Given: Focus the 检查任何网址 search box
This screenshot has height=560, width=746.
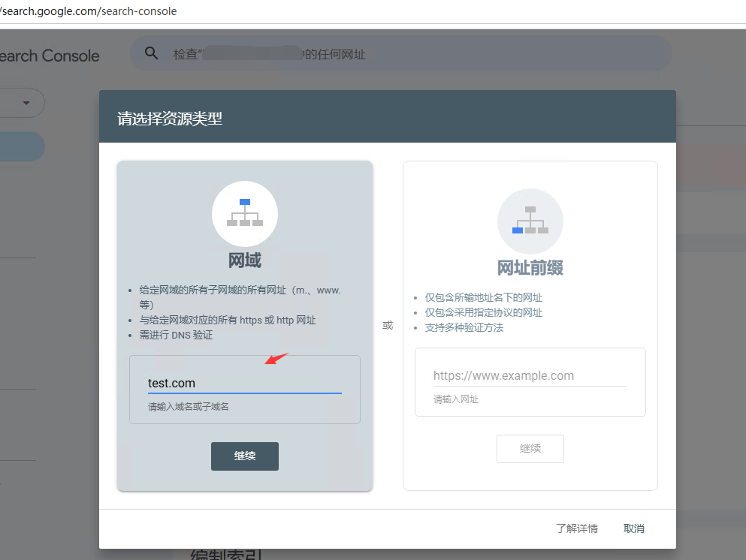Looking at the screenshot, I should (406, 54).
